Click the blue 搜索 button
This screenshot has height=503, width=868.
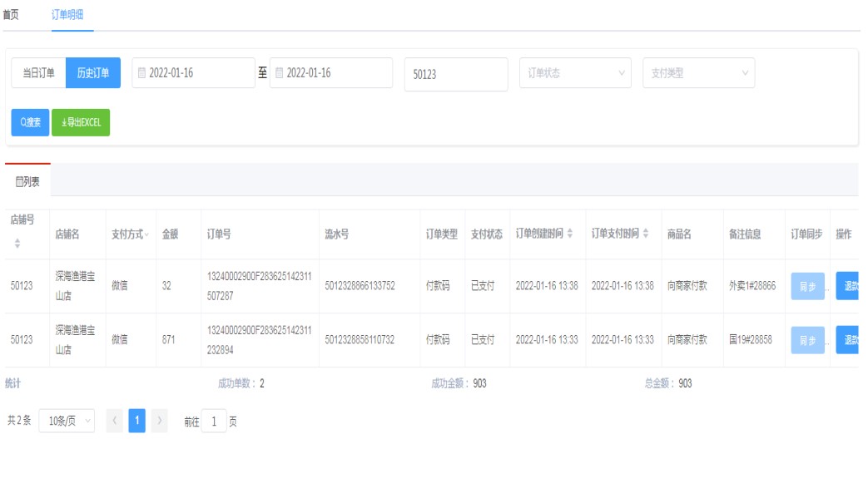pyautogui.click(x=30, y=122)
